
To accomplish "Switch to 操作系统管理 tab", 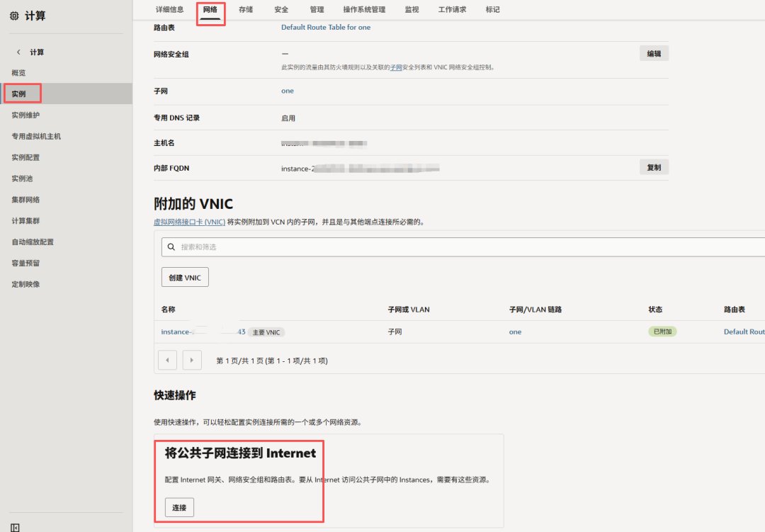I will (x=364, y=9).
